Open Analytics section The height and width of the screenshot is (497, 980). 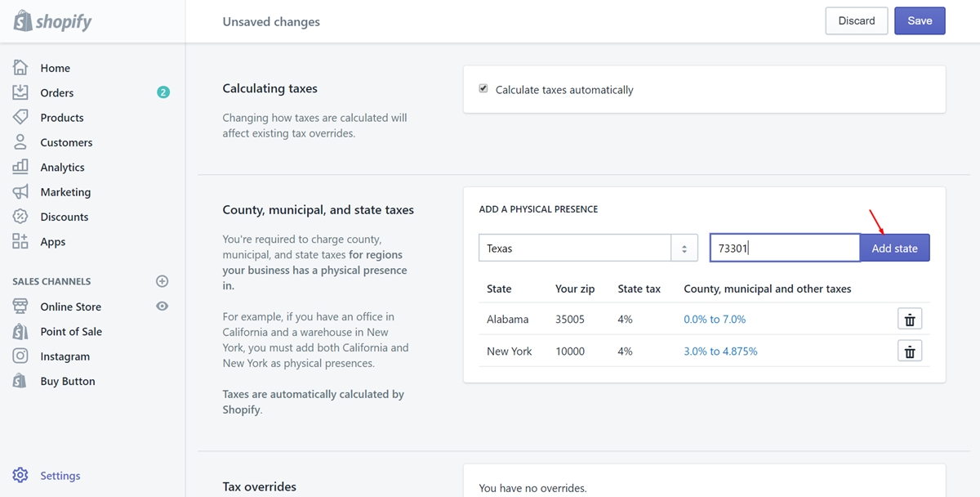pos(62,168)
